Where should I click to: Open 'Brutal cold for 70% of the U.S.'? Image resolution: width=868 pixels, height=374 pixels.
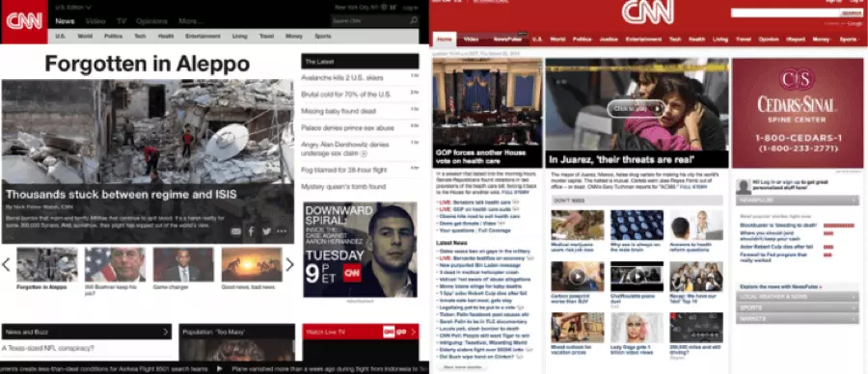(346, 94)
